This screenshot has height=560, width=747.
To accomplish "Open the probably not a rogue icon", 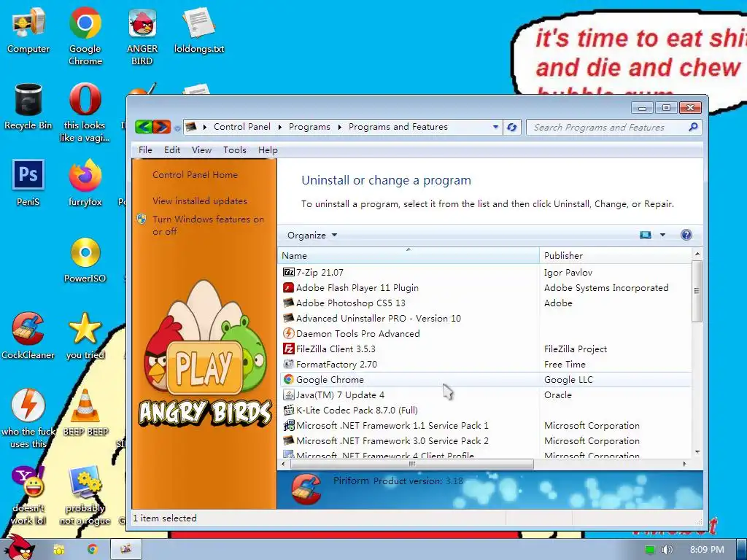I will click(85, 495).
